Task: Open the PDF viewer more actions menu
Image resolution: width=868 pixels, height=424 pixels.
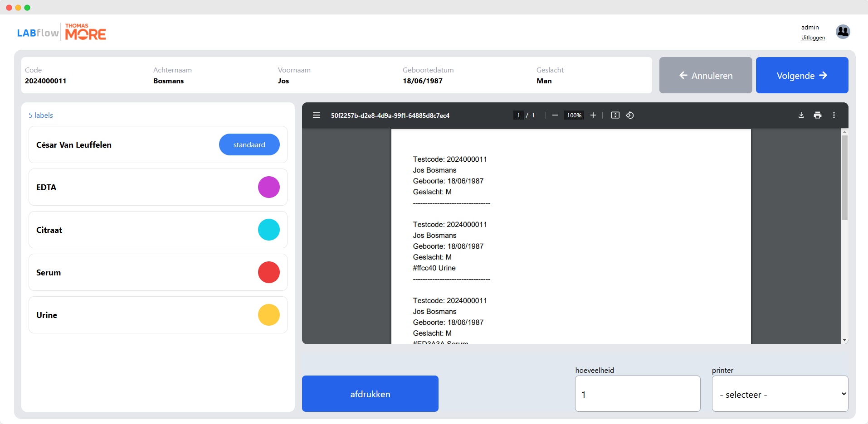Action: coord(834,116)
